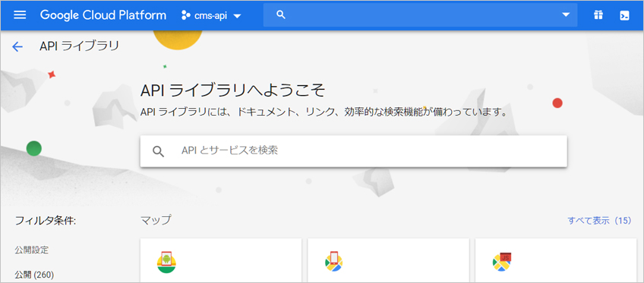
Task: Go back using the blue arrow
Action: 17,47
